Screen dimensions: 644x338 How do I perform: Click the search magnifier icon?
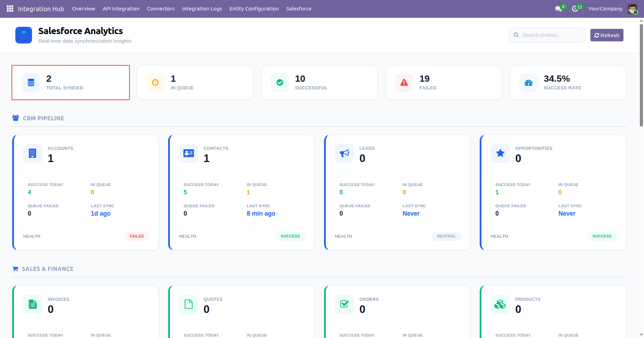tap(516, 35)
